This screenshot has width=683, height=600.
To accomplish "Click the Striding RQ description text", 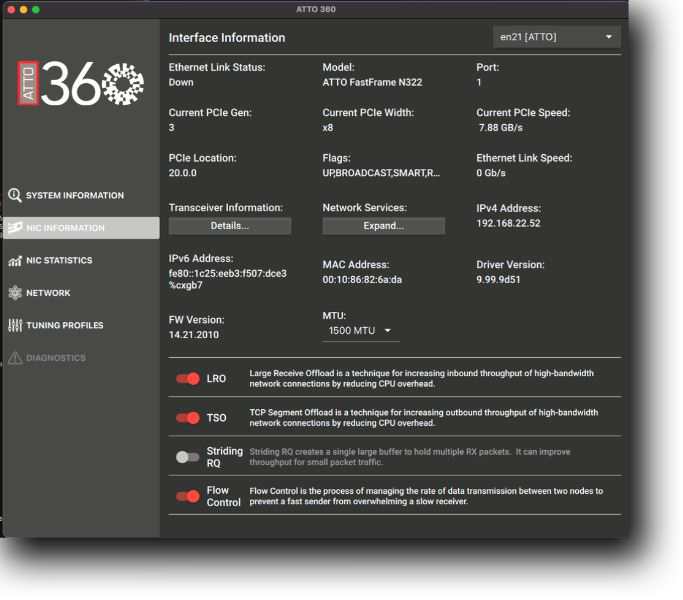I will [x=409, y=457].
